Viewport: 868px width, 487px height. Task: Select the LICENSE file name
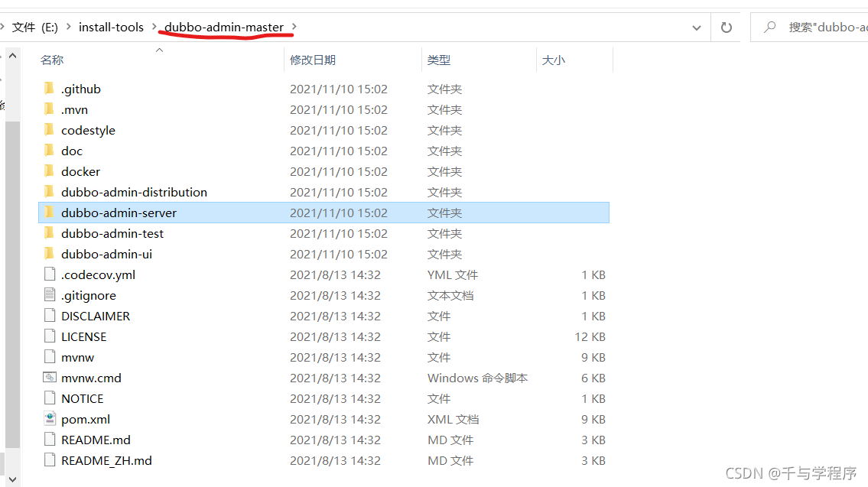(83, 336)
